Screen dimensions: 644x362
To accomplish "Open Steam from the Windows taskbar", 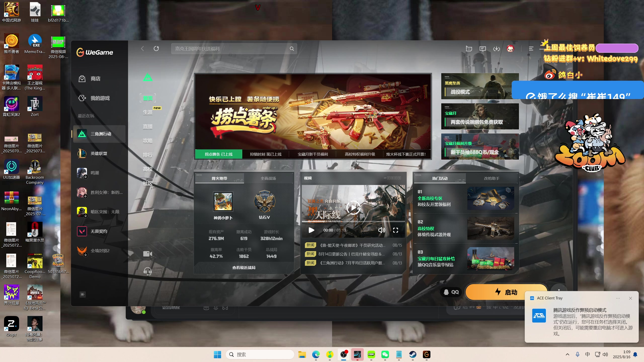I will 413,354.
